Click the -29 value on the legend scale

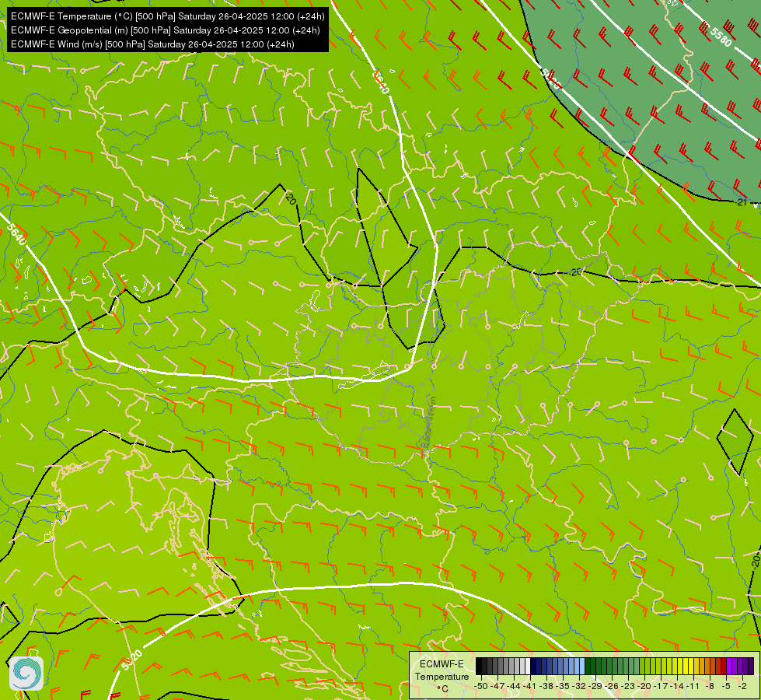click(596, 687)
